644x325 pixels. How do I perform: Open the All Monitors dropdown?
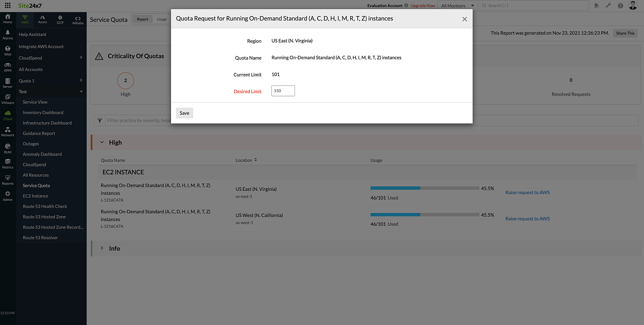pos(457,5)
